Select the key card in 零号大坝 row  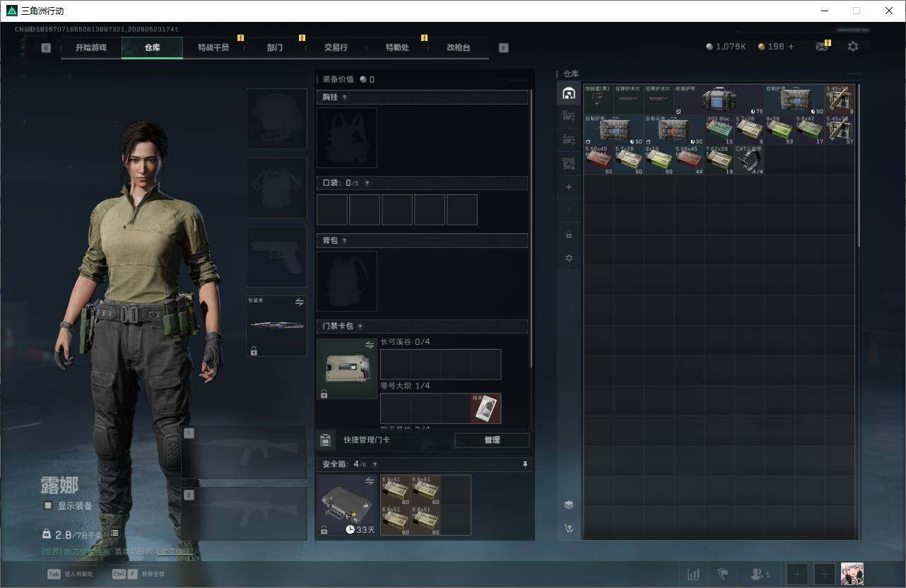point(486,408)
